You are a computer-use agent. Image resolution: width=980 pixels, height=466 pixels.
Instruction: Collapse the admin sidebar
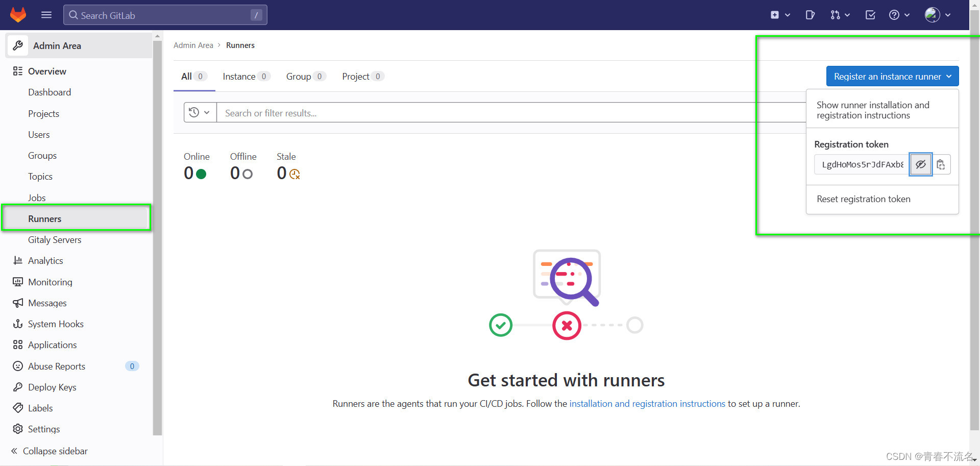(55, 451)
